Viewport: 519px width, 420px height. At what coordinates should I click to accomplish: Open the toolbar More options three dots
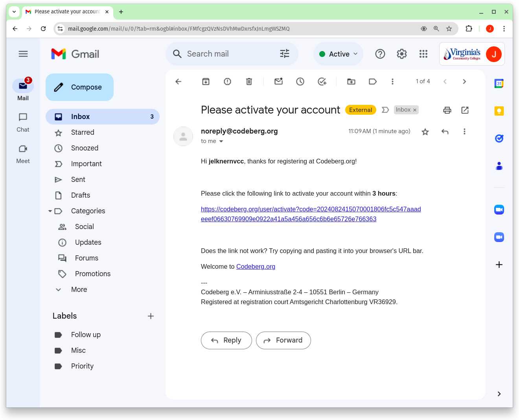click(x=392, y=81)
